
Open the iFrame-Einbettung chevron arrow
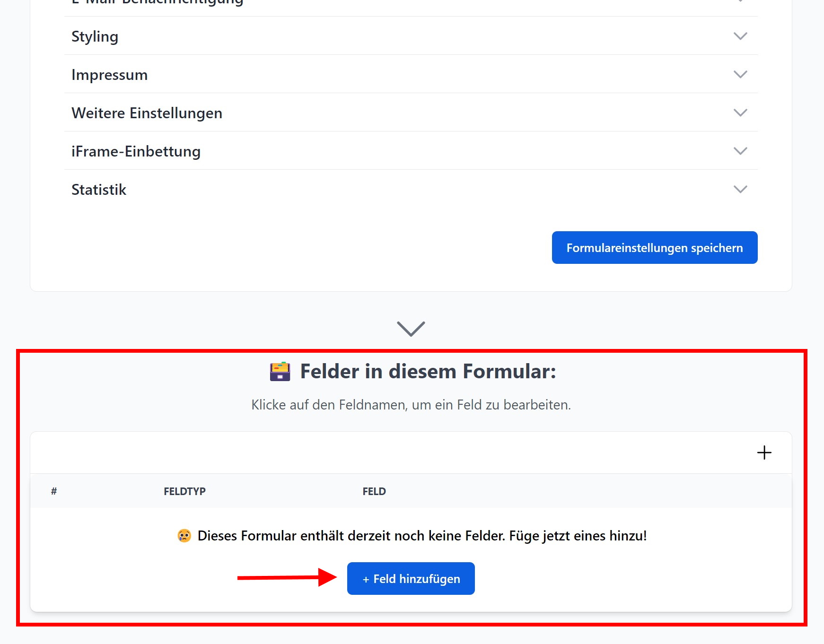(740, 151)
